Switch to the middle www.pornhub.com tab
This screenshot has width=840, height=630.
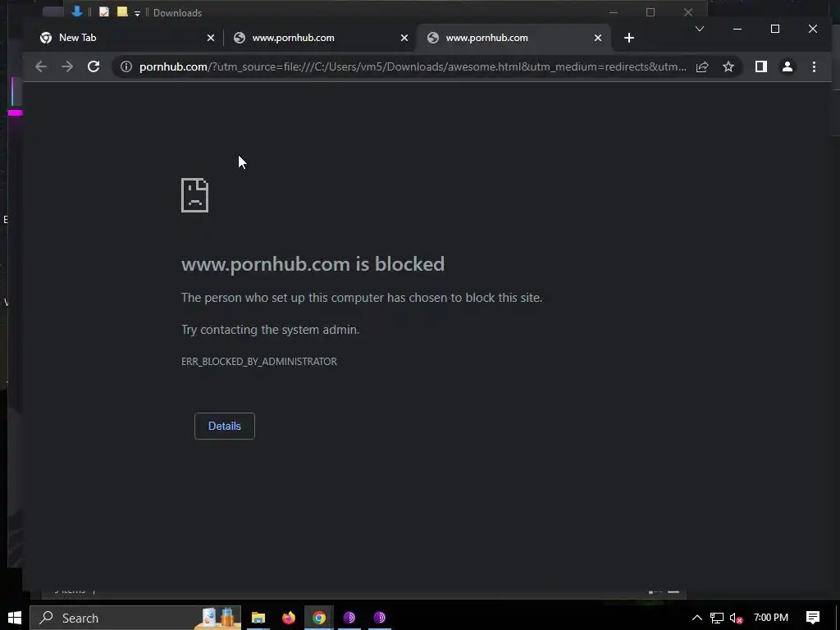319,38
